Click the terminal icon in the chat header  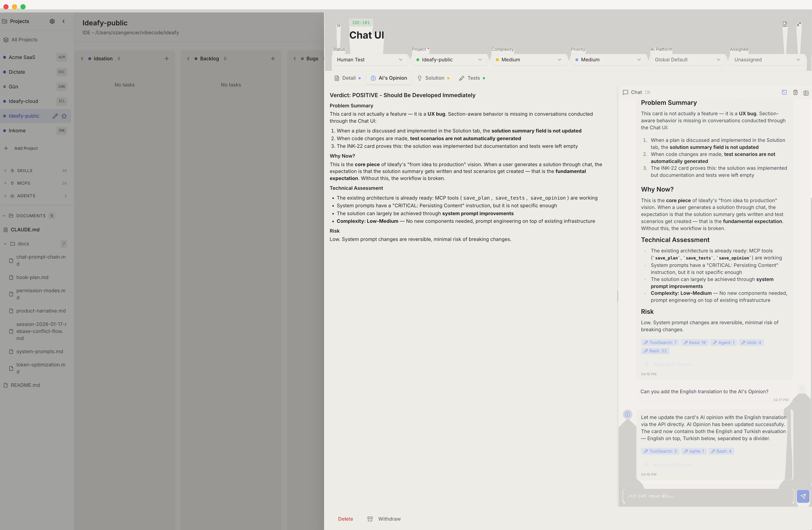[784, 92]
